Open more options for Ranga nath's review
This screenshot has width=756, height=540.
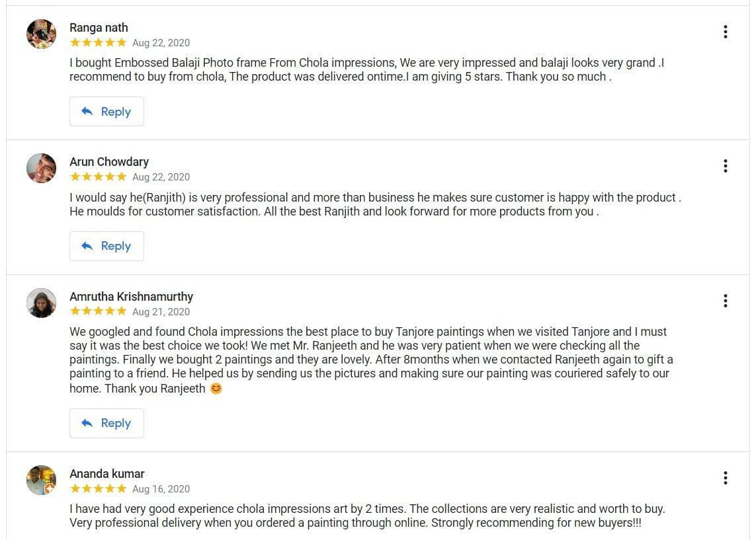click(x=726, y=32)
